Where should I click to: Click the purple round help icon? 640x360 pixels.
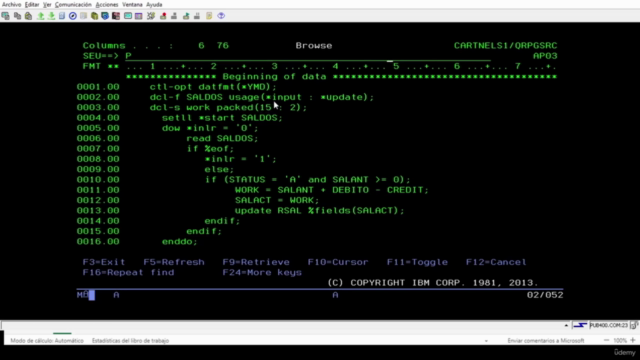click(221, 16)
